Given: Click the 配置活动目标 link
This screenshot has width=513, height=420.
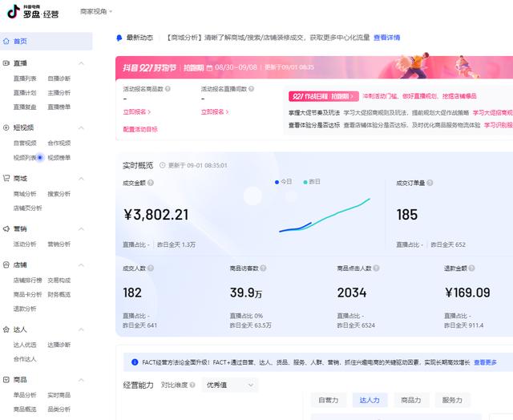Looking at the screenshot, I should pyautogui.click(x=139, y=129).
